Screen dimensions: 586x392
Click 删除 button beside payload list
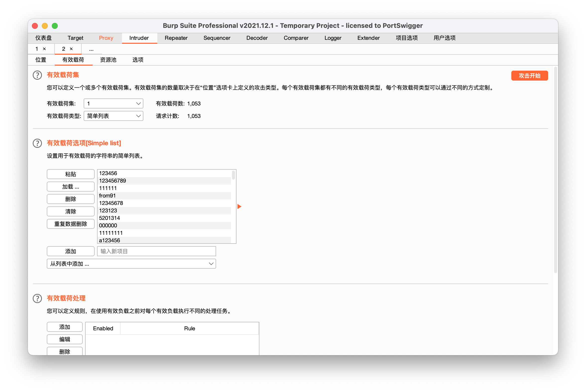pyautogui.click(x=70, y=199)
